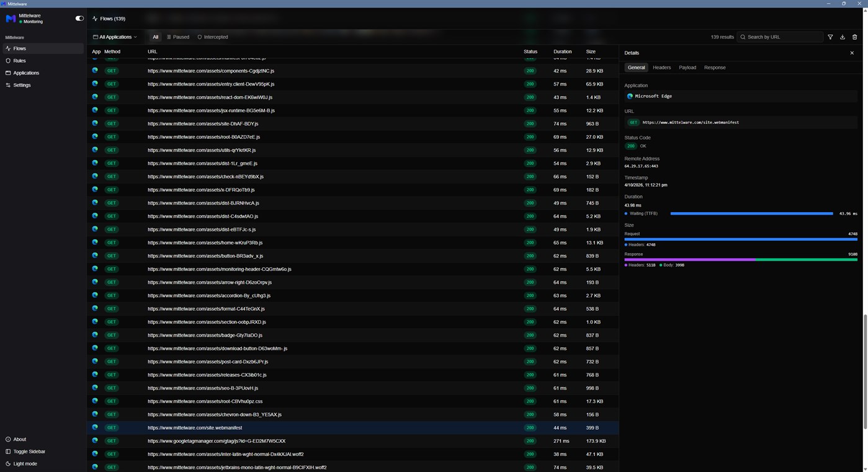Image resolution: width=868 pixels, height=472 pixels.
Task: Show only Intercepted flows
Action: tap(213, 37)
